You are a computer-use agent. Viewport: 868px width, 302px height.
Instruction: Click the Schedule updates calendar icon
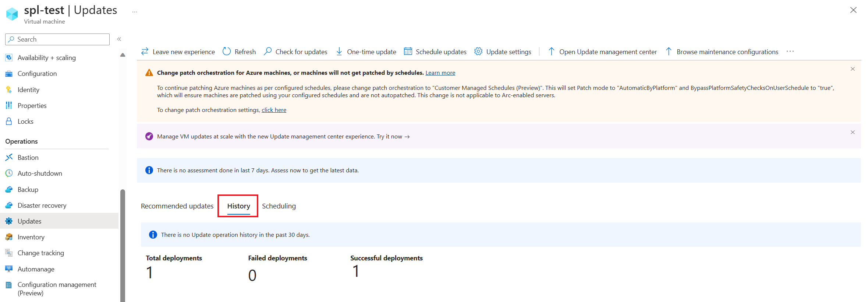pyautogui.click(x=408, y=52)
